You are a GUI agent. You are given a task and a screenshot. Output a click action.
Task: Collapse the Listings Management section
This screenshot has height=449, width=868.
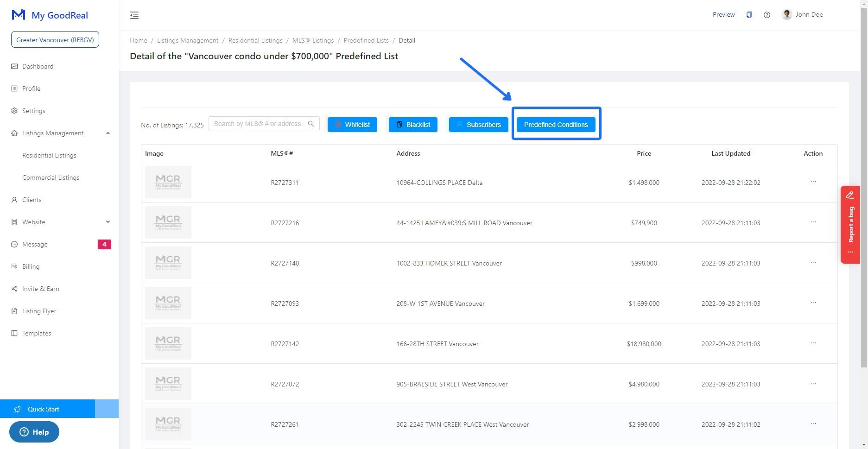click(x=108, y=133)
